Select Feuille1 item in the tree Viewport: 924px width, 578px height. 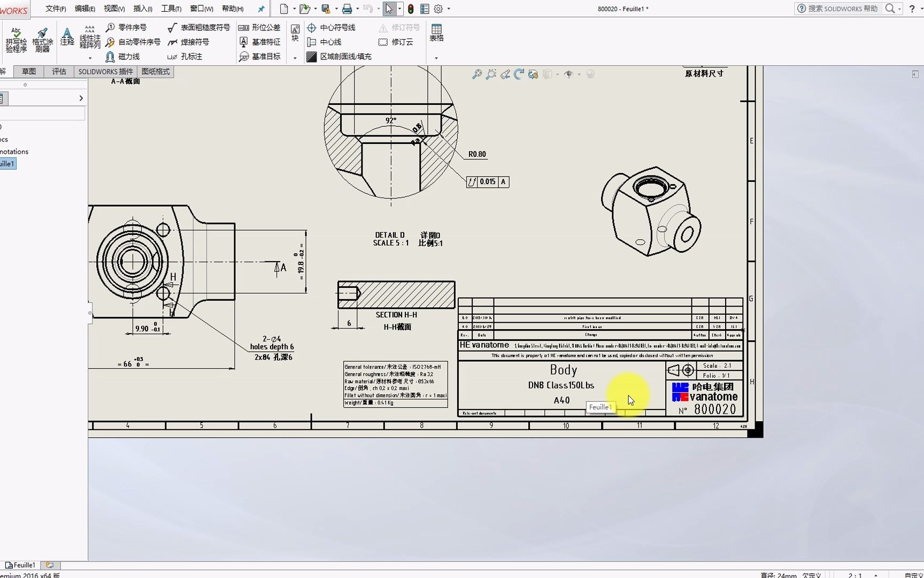click(x=7, y=164)
